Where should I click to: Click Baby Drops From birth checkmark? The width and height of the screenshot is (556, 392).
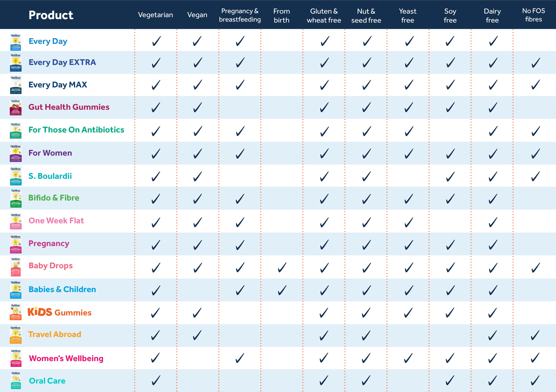coord(282,267)
